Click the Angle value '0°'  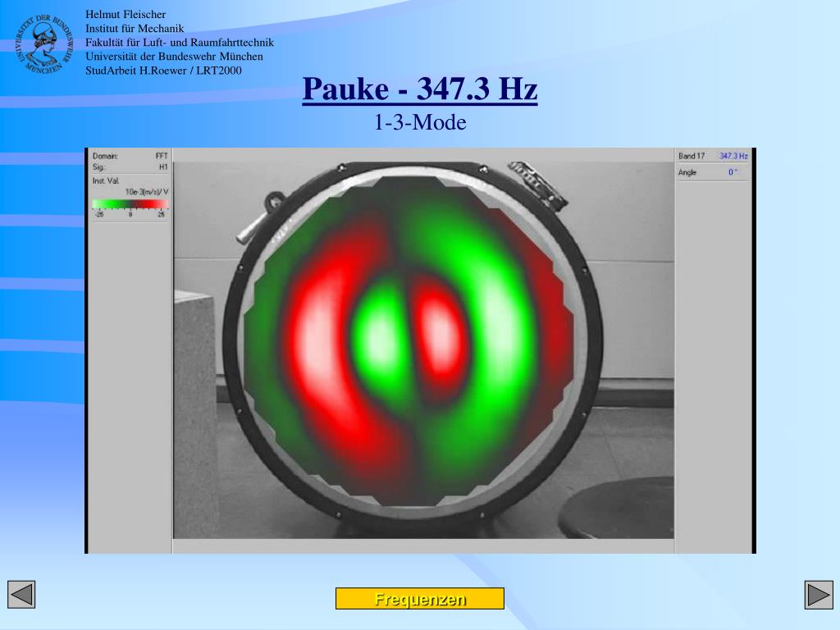click(x=733, y=172)
